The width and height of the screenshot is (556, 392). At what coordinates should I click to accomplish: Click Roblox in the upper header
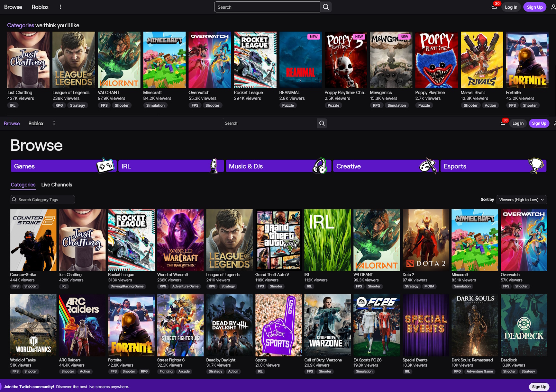pyautogui.click(x=40, y=7)
